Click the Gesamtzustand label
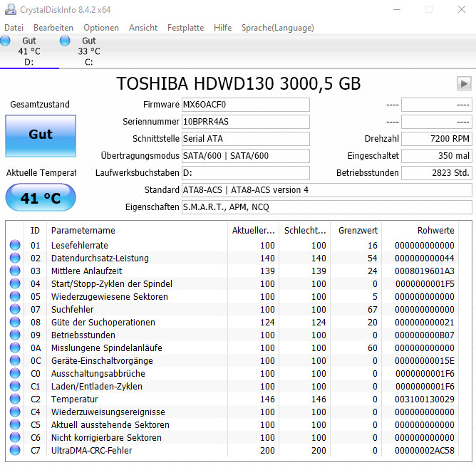The height and width of the screenshot is (465, 476). 40,105
